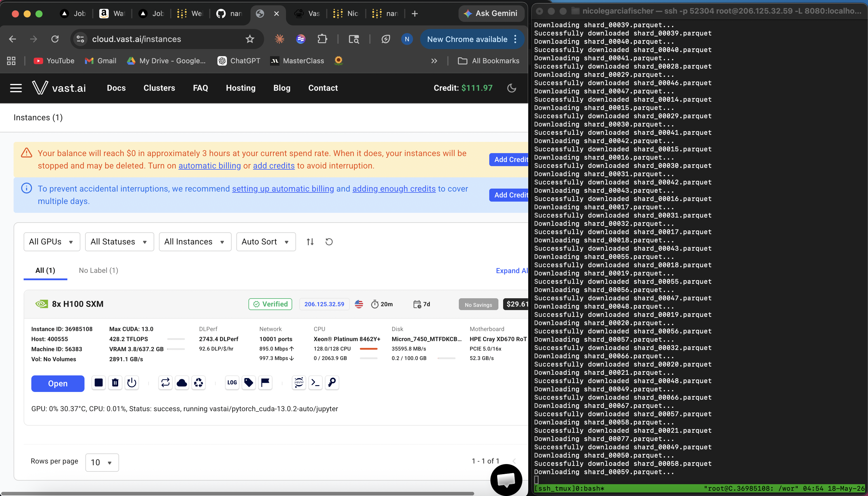Open FAQ in vast.ai navigation
The image size is (868, 496).
click(x=201, y=88)
